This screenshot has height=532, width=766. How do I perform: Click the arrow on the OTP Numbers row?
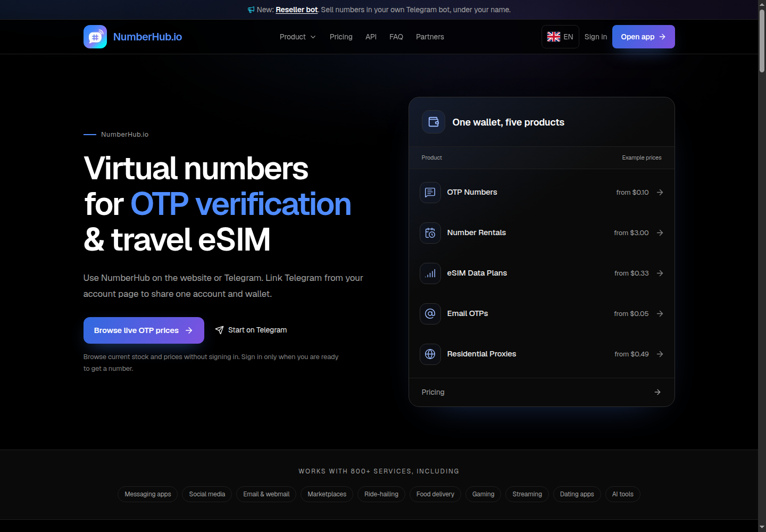coord(660,193)
